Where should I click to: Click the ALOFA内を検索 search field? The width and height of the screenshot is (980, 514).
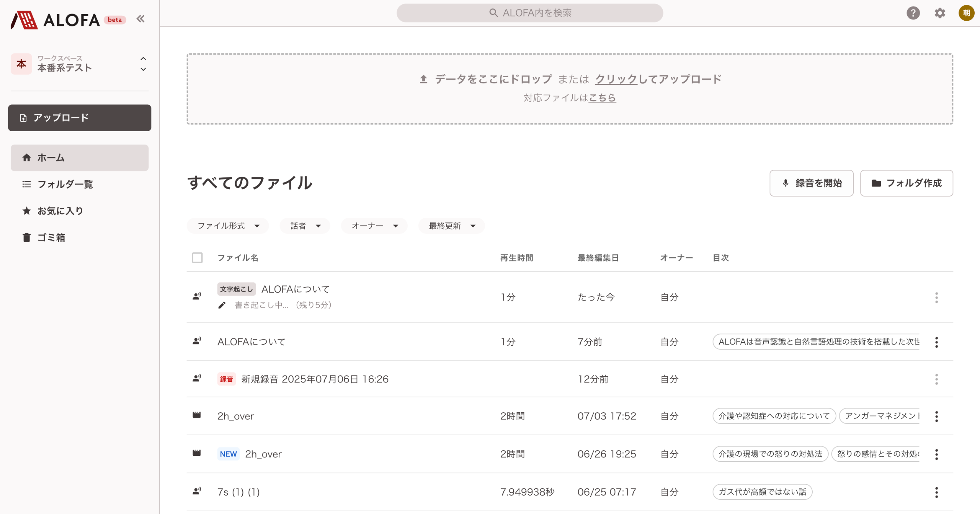coord(530,13)
